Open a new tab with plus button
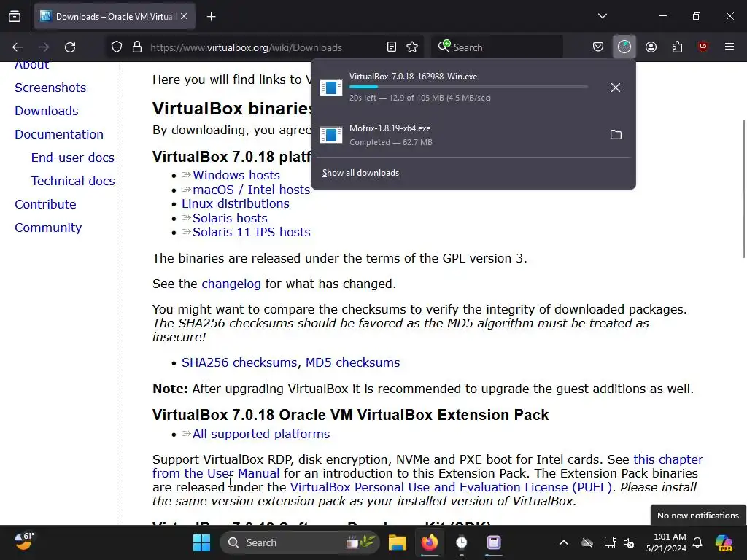 (212, 17)
